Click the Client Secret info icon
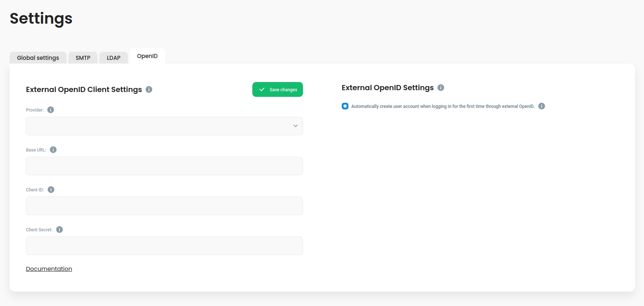The width and height of the screenshot is (644, 306). [x=59, y=229]
